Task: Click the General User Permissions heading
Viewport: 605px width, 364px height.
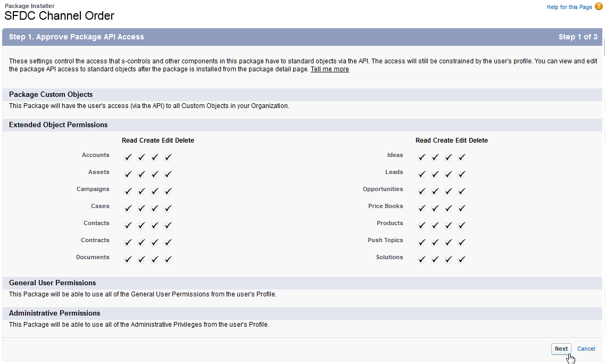Action: (53, 283)
